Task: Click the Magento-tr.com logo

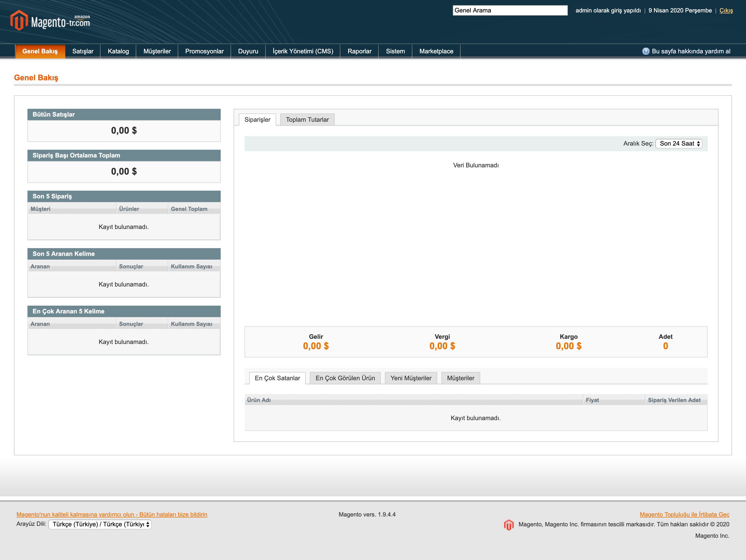Action: coord(50,20)
